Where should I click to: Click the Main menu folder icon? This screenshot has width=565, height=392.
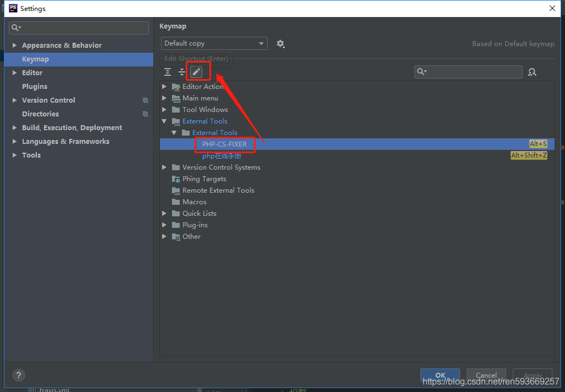point(176,98)
